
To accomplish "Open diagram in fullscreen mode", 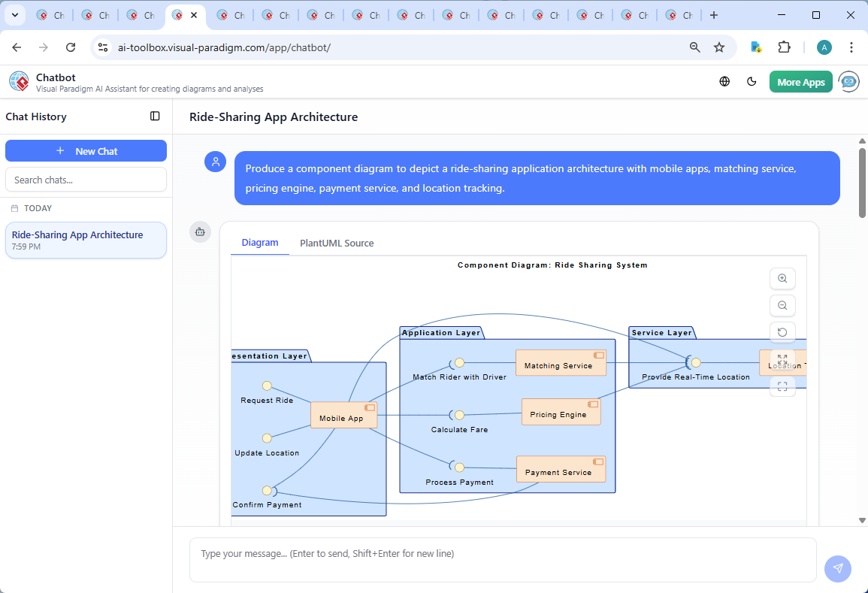I will pyautogui.click(x=782, y=386).
